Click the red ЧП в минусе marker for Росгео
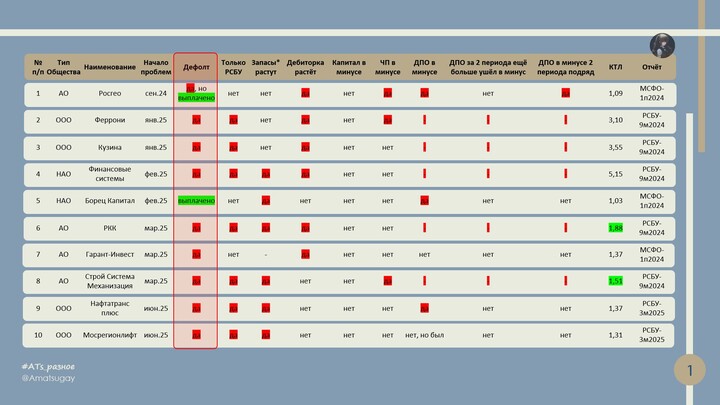The image size is (720, 405). (387, 93)
